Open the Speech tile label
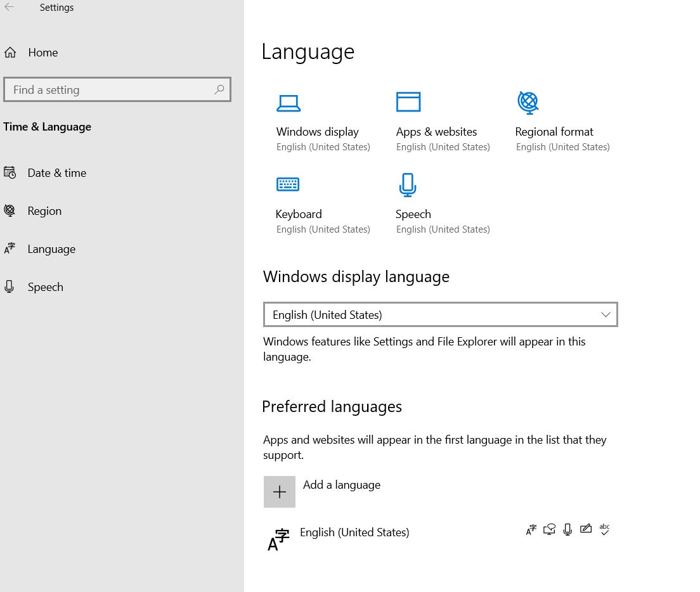Viewport: 700px width, 592px height. 413,214
